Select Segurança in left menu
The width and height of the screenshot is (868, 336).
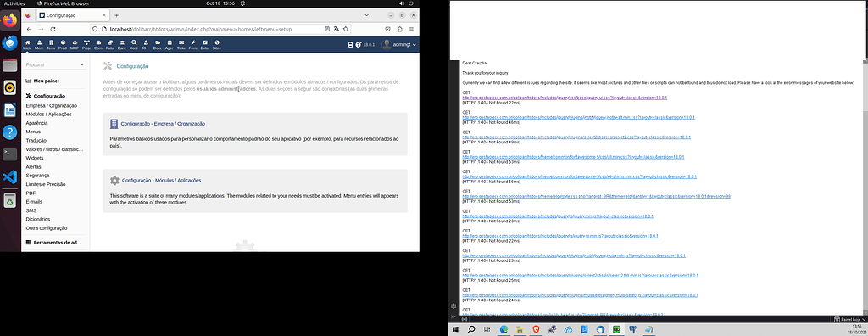pyautogui.click(x=37, y=175)
